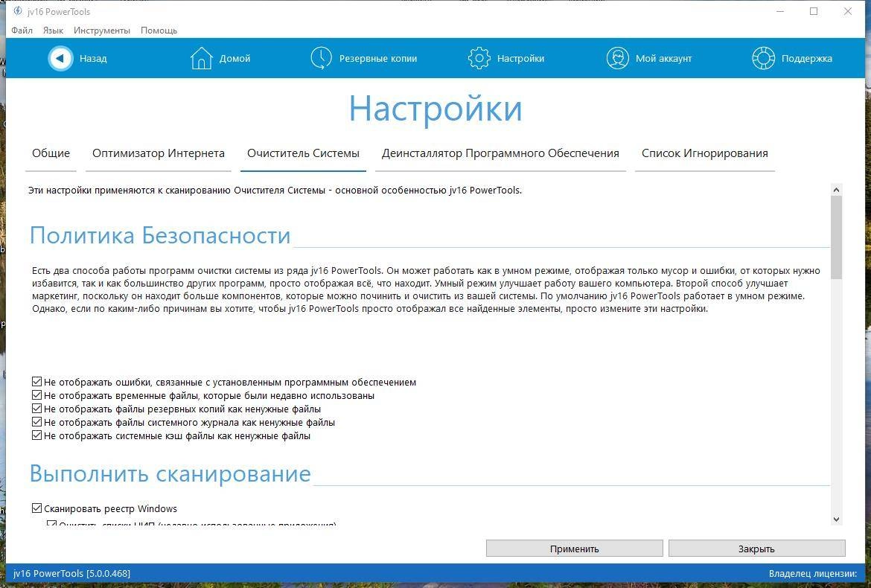871x588 pixels.
Task: Uncheck hiding errors related to installed software
Action: pyautogui.click(x=36, y=382)
